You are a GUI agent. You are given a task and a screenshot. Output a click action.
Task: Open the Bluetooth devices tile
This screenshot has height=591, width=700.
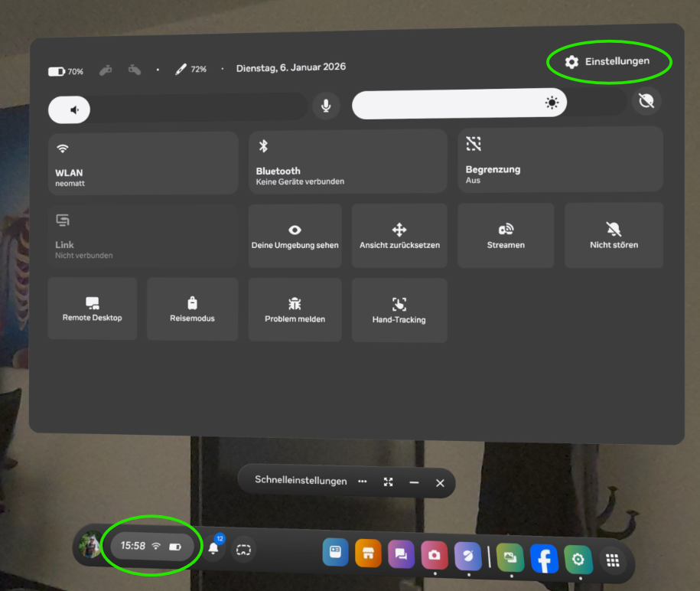click(x=347, y=162)
